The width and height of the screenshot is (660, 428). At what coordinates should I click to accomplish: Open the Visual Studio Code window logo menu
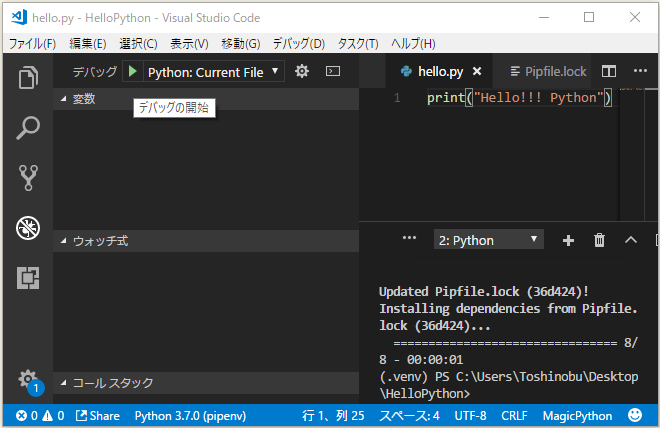[19, 17]
